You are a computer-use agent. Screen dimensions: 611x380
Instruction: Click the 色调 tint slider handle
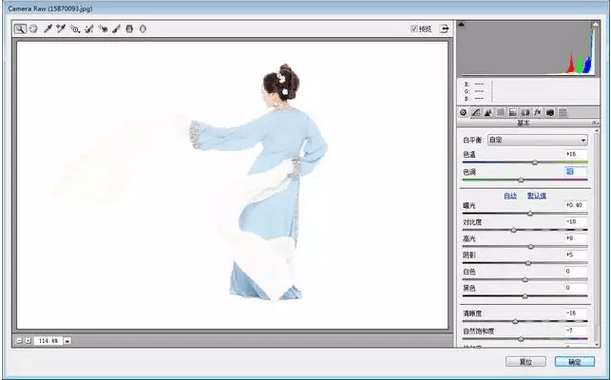coord(521,180)
